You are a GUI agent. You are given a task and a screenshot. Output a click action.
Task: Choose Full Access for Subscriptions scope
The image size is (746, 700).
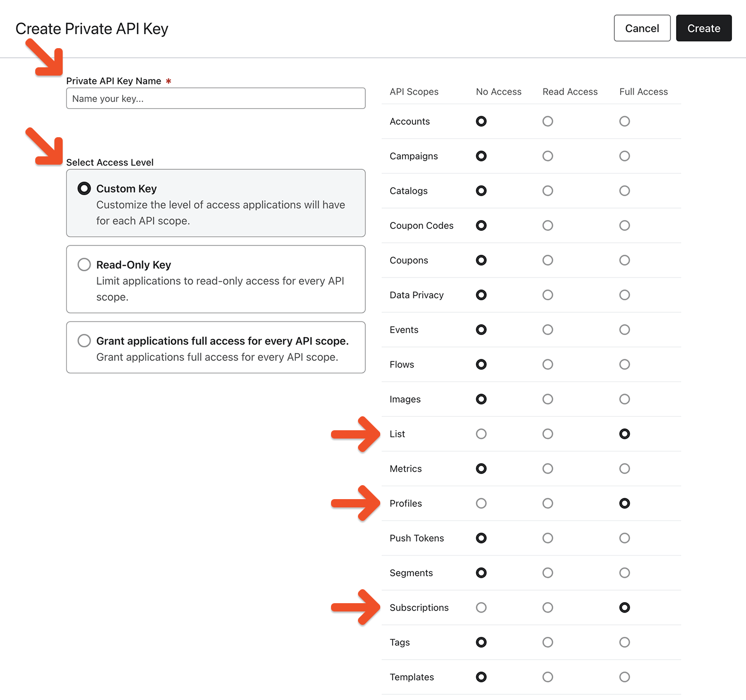[625, 607]
